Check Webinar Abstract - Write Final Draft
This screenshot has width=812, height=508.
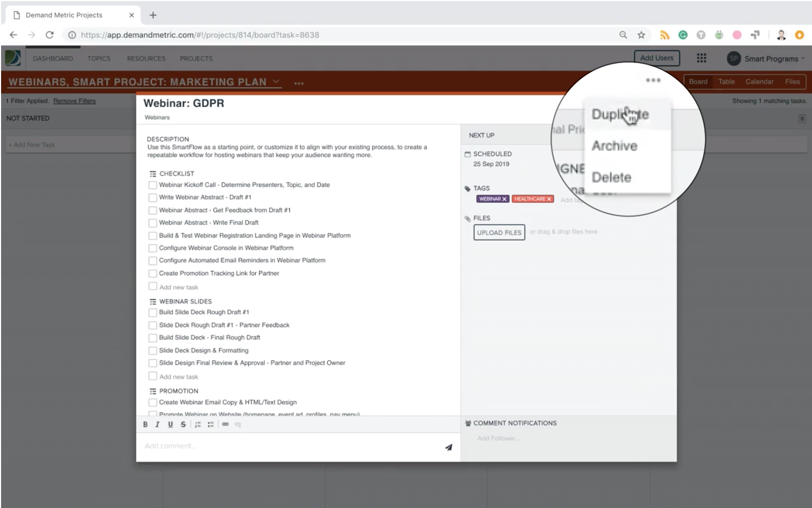tap(152, 223)
